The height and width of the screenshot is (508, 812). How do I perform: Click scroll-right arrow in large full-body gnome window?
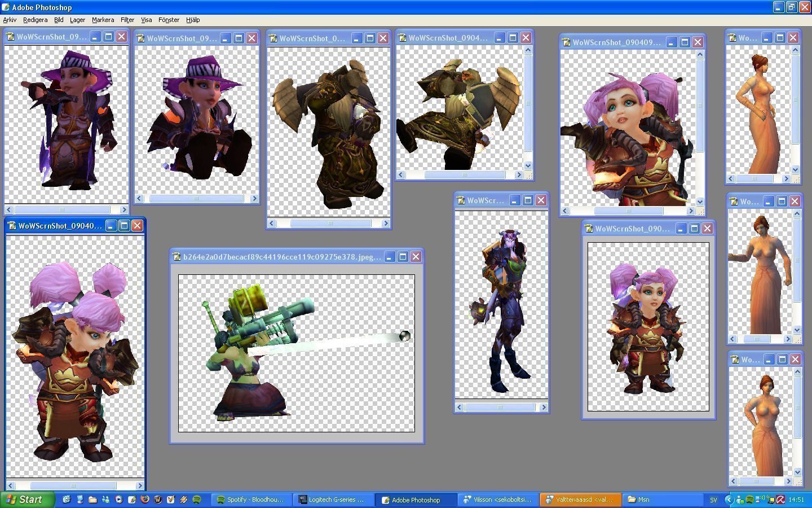[140, 485]
